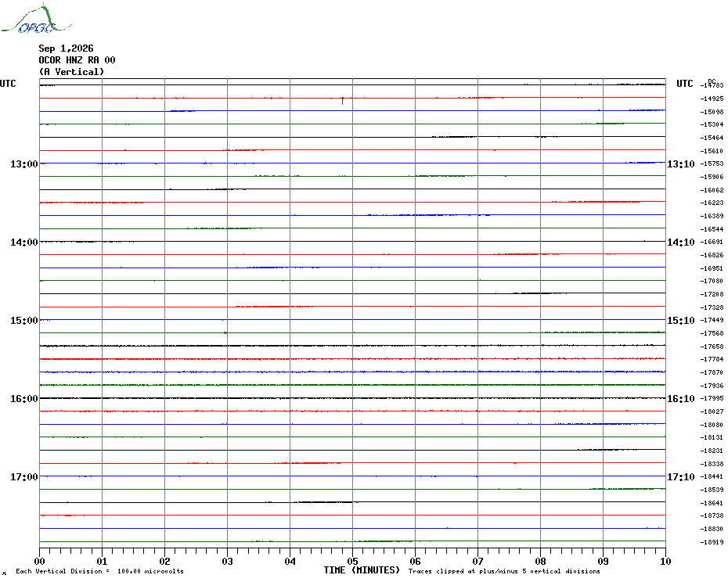Click the DC offset value -14925
Image resolution: width=728 pixels, height=582 pixels.
712,99
